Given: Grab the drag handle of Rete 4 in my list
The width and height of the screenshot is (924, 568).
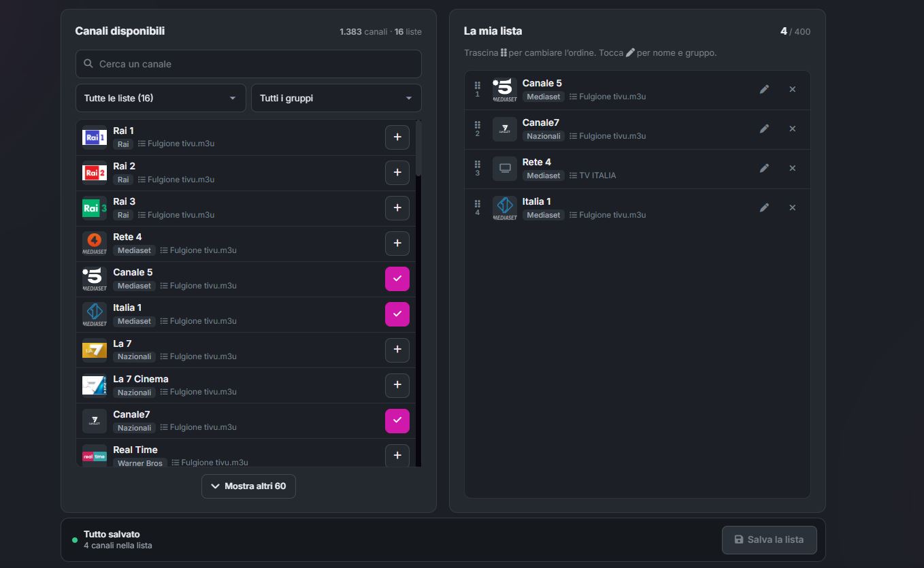Looking at the screenshot, I should click(478, 164).
